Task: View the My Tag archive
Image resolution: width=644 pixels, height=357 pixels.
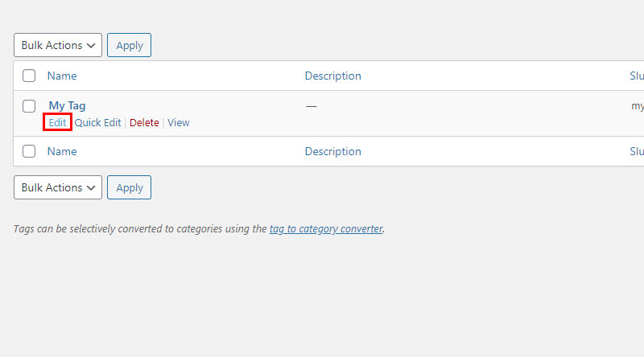Action: click(x=178, y=123)
